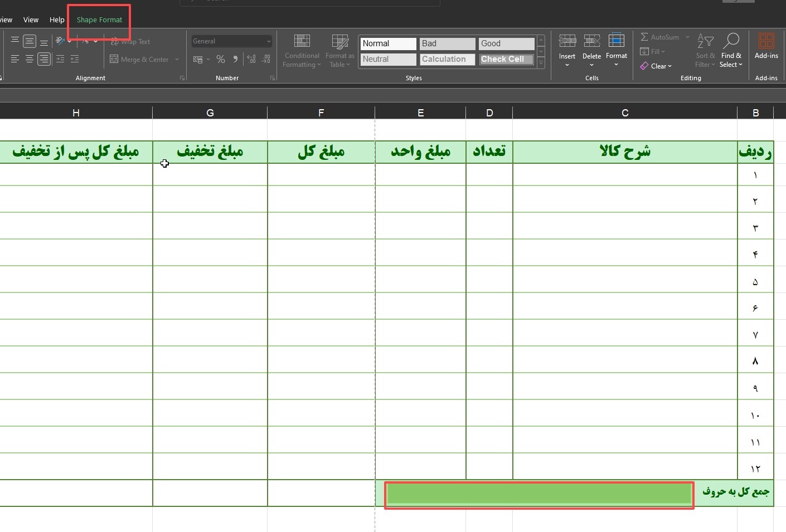Switch to the View tab

31,19
